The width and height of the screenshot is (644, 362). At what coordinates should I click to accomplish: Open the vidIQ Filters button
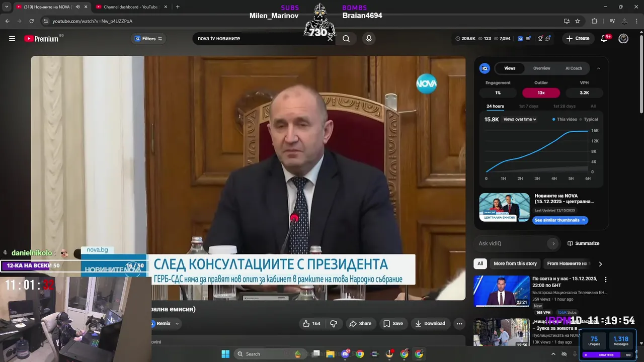(x=148, y=39)
